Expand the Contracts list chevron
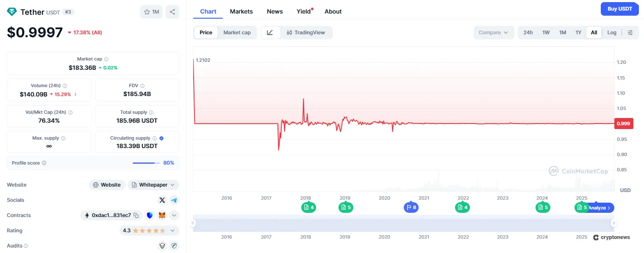Image resolution: width=644 pixels, height=253 pixels. [174, 215]
